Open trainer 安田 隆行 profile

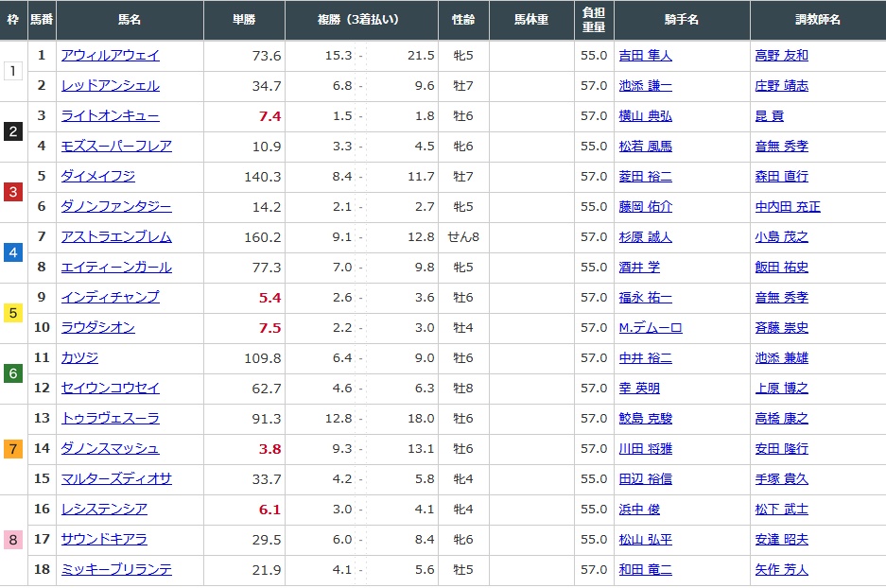point(781,449)
